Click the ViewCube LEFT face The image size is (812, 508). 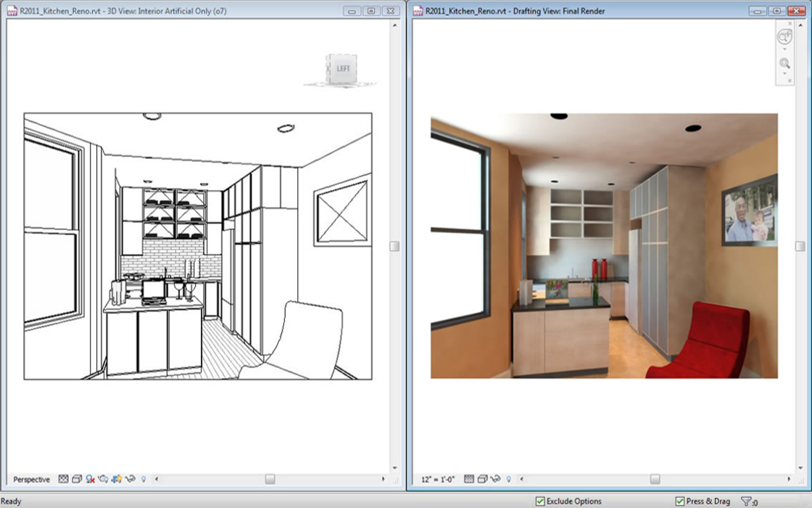[342, 69]
